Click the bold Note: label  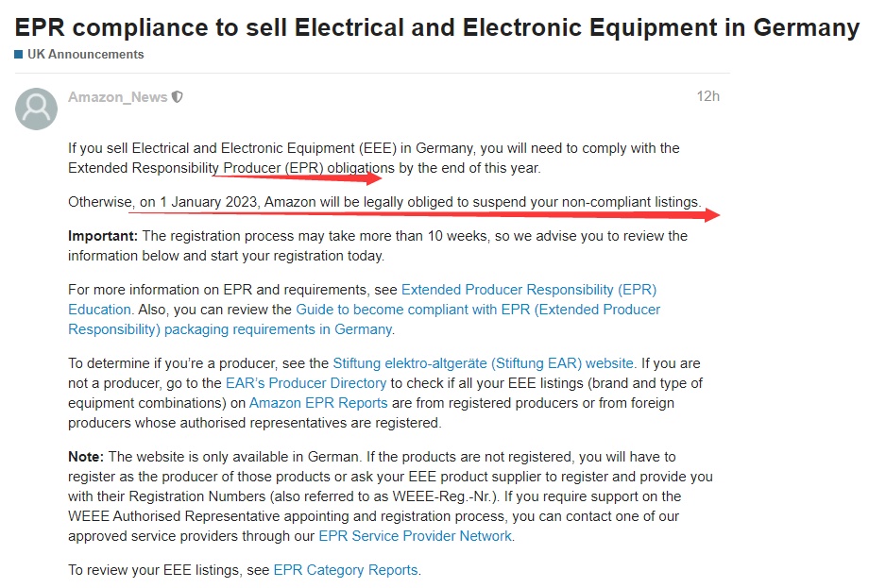coord(86,457)
